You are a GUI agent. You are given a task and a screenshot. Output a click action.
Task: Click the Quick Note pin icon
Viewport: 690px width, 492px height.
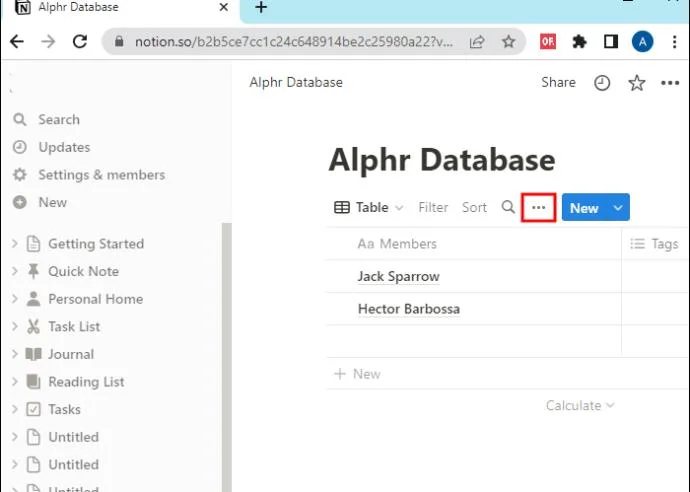coord(33,271)
